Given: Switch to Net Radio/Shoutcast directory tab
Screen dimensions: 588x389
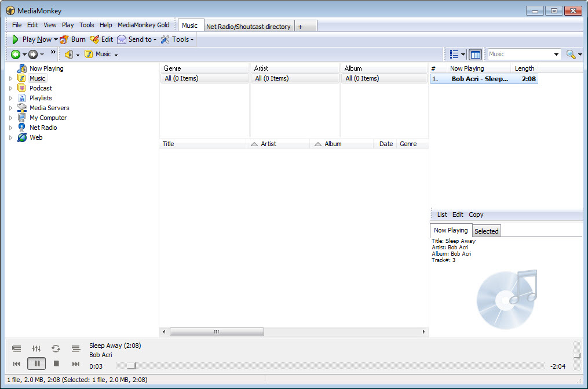Looking at the screenshot, I should coord(249,26).
